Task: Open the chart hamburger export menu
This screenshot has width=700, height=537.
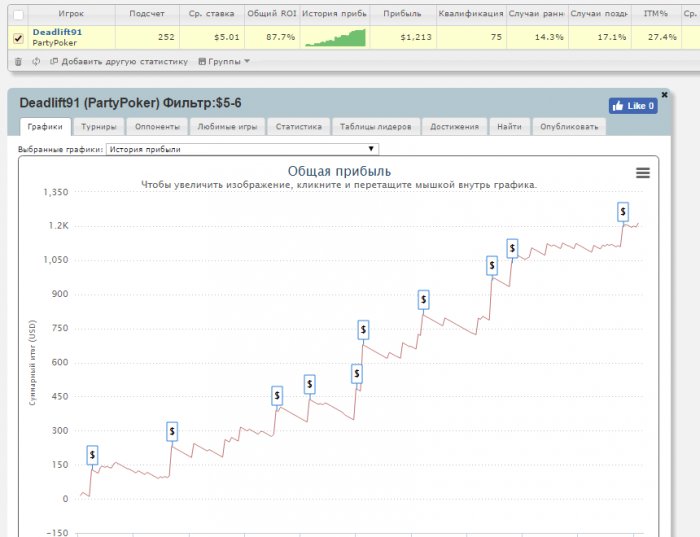Action: pyautogui.click(x=643, y=173)
